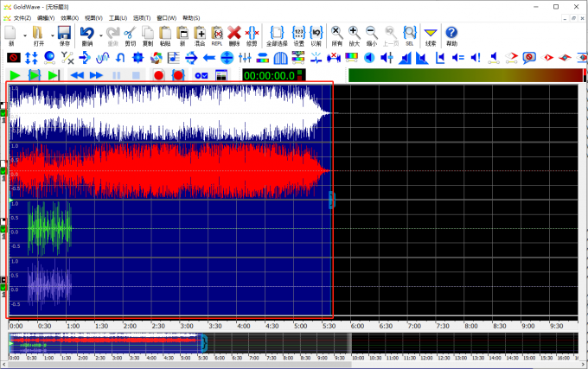
Task: Click the 全部选择 (Select All) icon
Action: 277,36
